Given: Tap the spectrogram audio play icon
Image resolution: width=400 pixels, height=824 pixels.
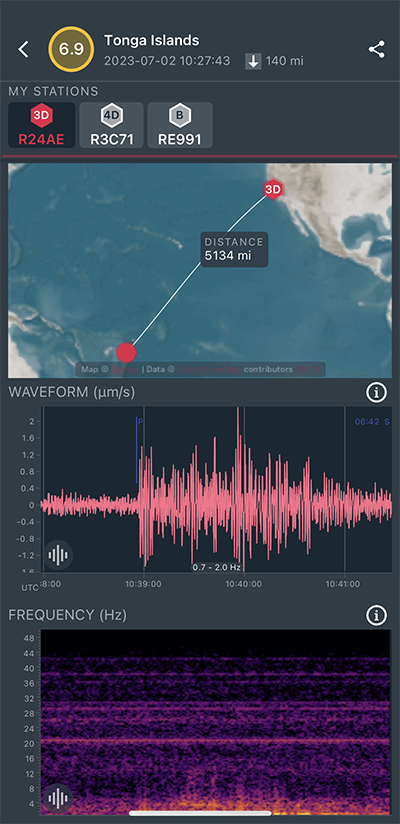Looking at the screenshot, I should (58, 799).
